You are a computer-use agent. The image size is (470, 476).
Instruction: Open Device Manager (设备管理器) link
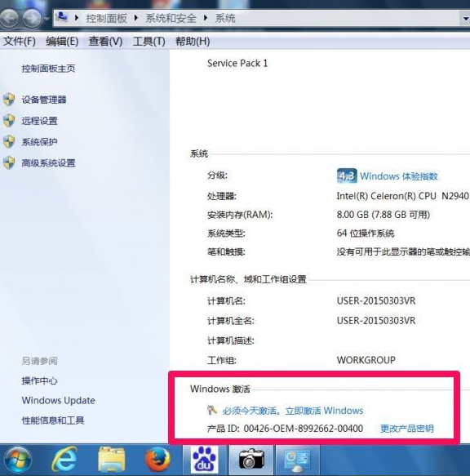(x=44, y=100)
